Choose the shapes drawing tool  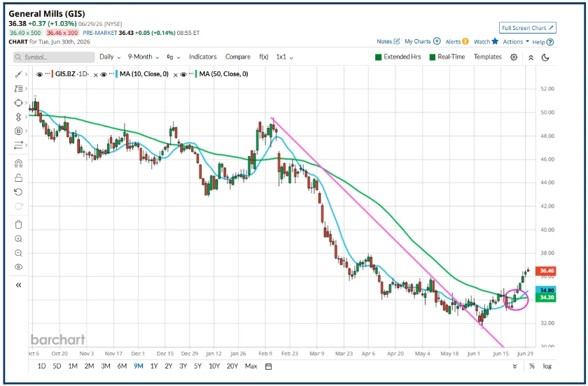(x=18, y=103)
